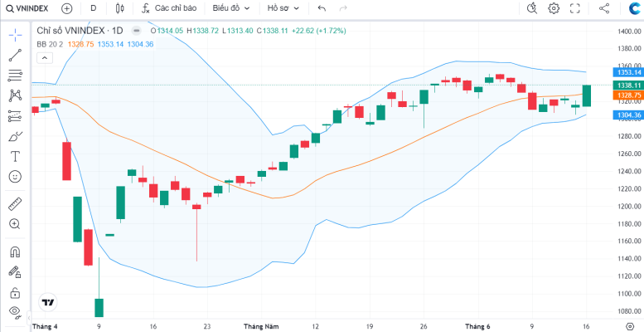
Task: Open the blue C logo at top right
Action: click(635, 8)
